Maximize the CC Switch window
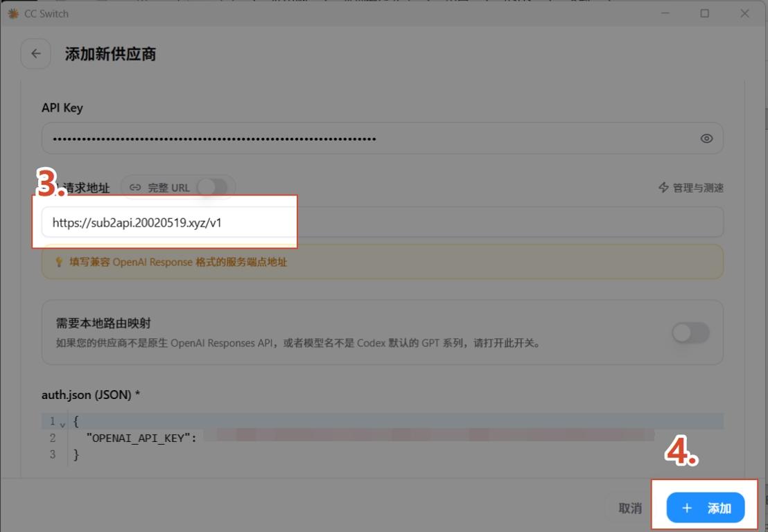This screenshot has width=768, height=532. coord(704,13)
